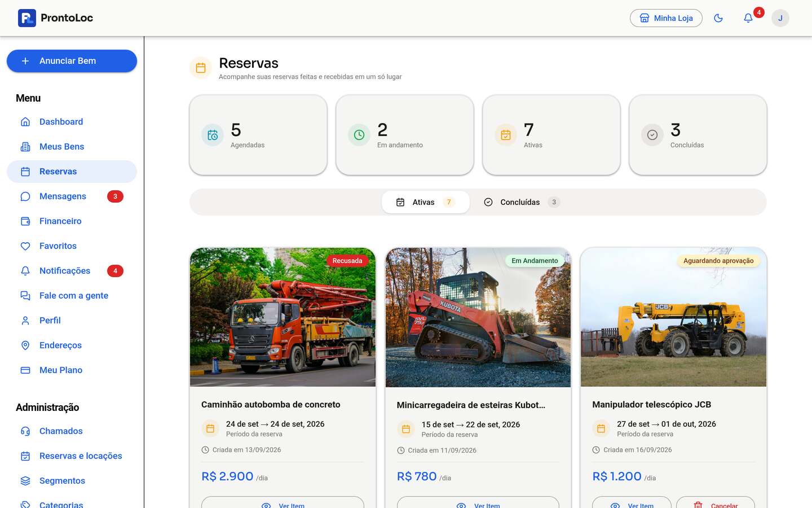Screen dimensions: 812x508
Task: Click Anunciar Bem button
Action: 72,61
